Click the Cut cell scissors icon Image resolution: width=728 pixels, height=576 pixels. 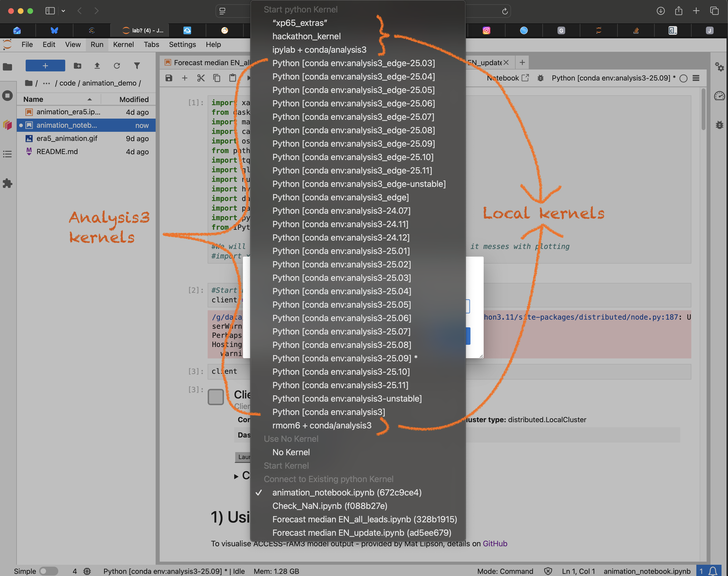[x=201, y=78]
